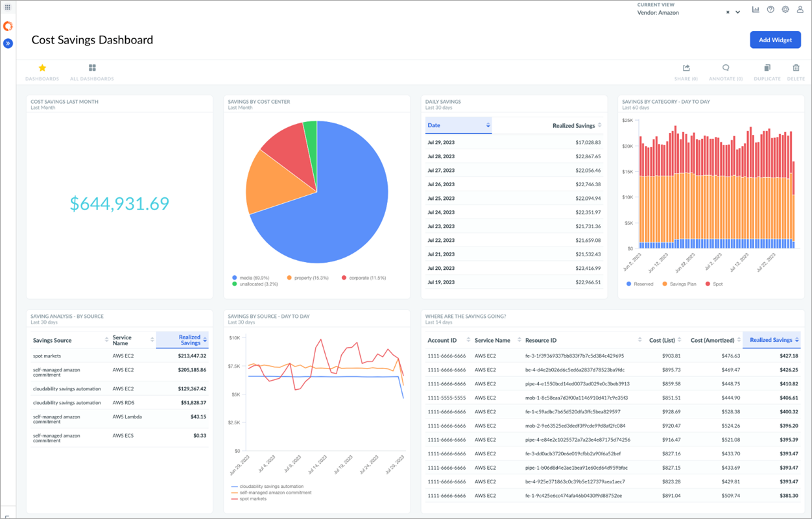This screenshot has width=812, height=519.
Task: Duplicate the dashboard using the Duplicate icon
Action: click(x=767, y=67)
